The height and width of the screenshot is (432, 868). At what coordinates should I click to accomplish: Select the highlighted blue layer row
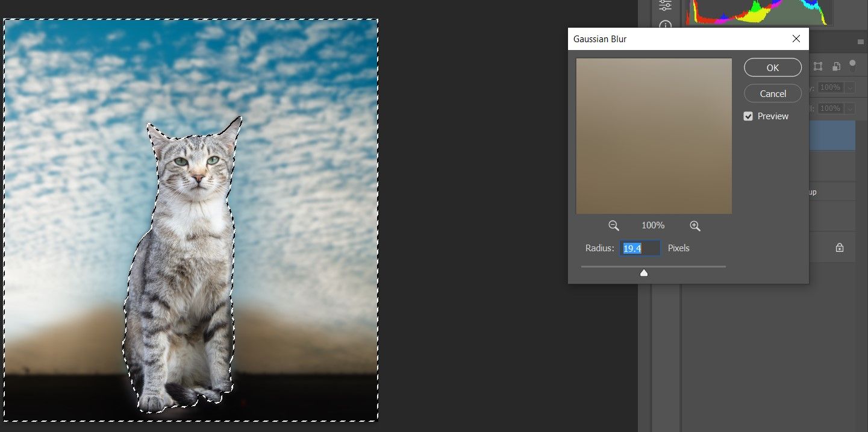point(832,136)
